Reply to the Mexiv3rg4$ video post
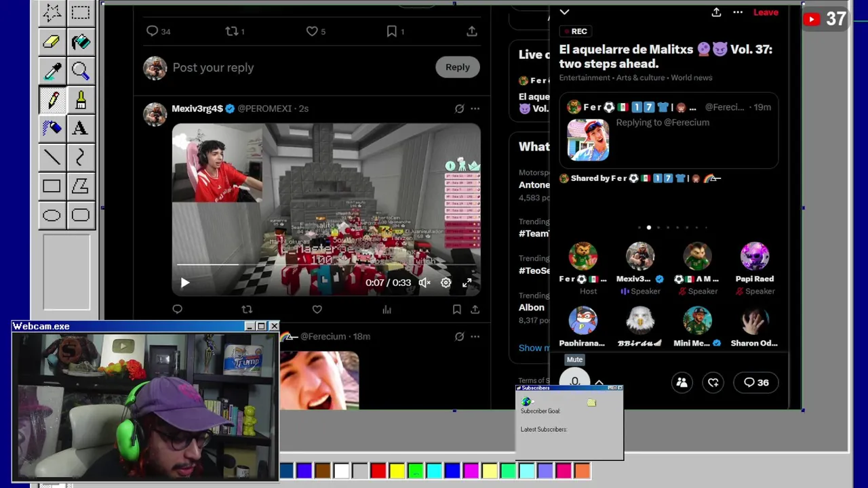 [x=177, y=309]
